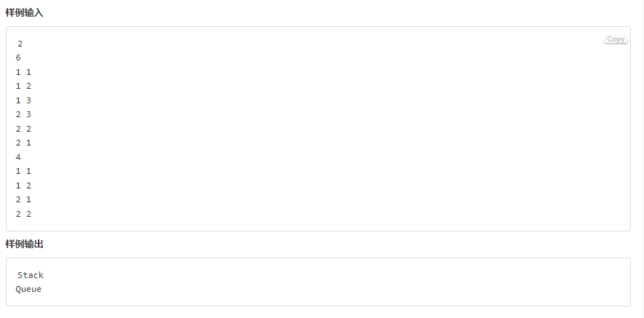This screenshot has width=644, height=318.
Task: Click the 样例输出 heading
Action: [24, 245]
